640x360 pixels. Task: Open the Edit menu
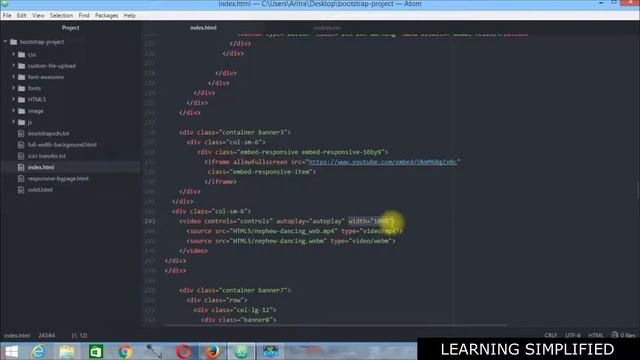click(22, 16)
